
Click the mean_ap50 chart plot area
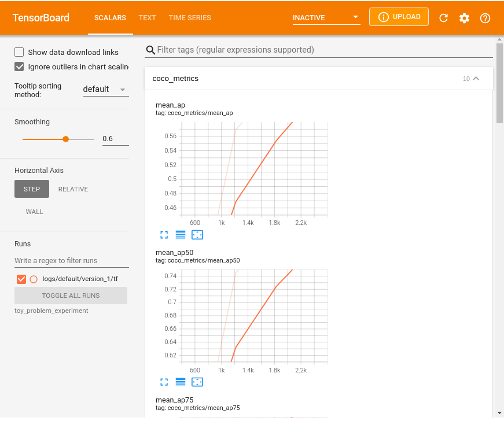[x=254, y=316]
